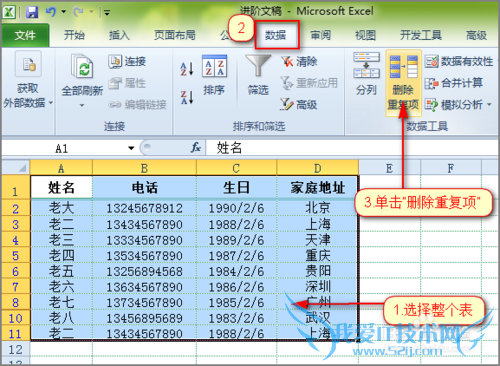This screenshot has height=366, width=500.
Task: Sort ascending A to Z
Action: click(x=187, y=69)
